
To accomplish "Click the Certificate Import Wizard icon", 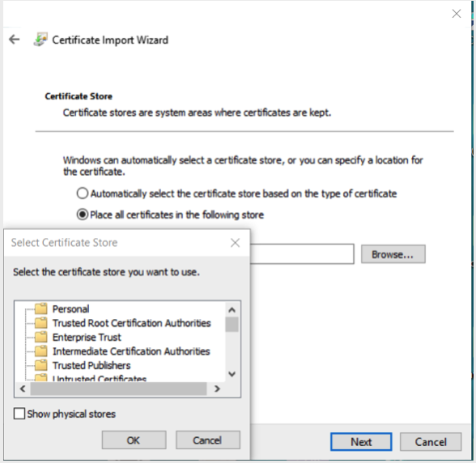I will [40, 40].
